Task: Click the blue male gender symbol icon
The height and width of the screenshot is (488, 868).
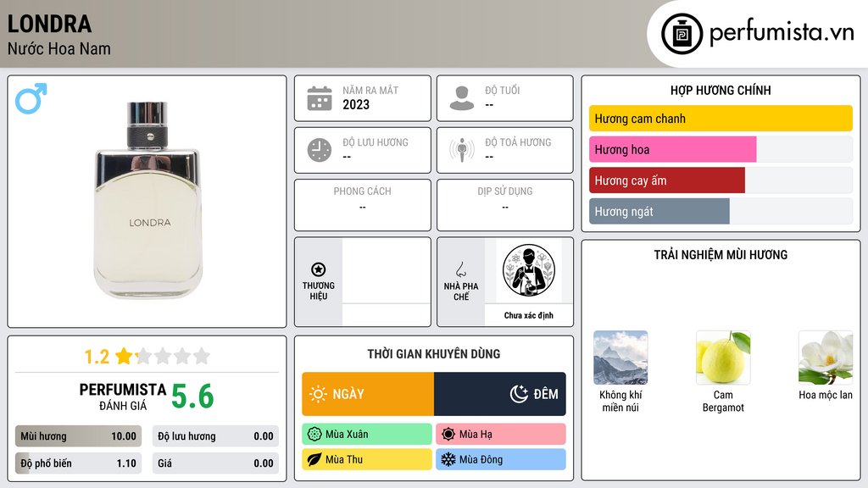Action: point(31,98)
